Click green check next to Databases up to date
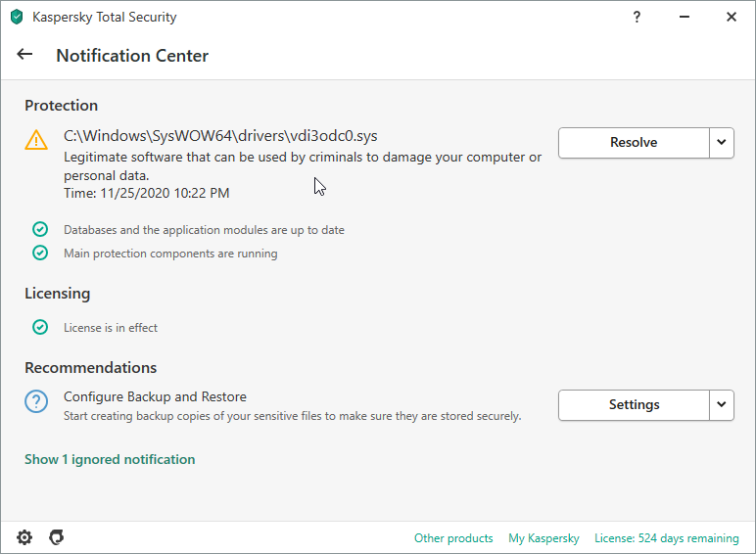The width and height of the screenshot is (756, 554). point(40,230)
